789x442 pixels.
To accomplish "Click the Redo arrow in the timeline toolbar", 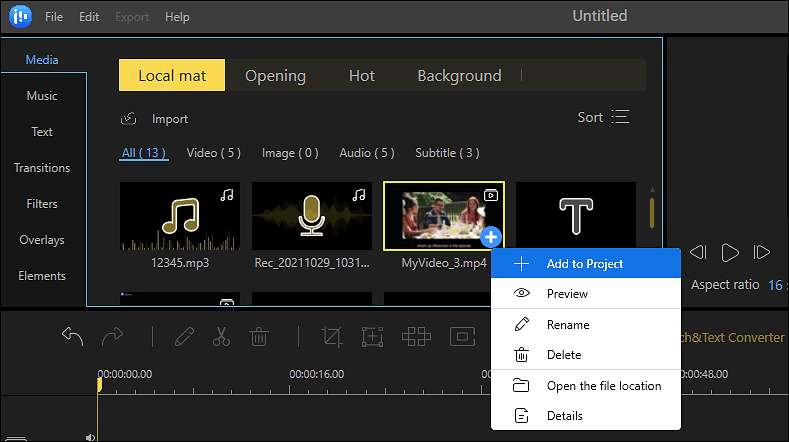I will tap(112, 336).
